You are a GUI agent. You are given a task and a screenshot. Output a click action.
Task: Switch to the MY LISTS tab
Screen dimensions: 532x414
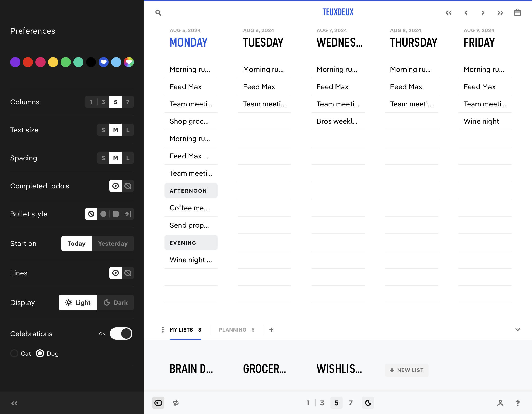pyautogui.click(x=185, y=330)
